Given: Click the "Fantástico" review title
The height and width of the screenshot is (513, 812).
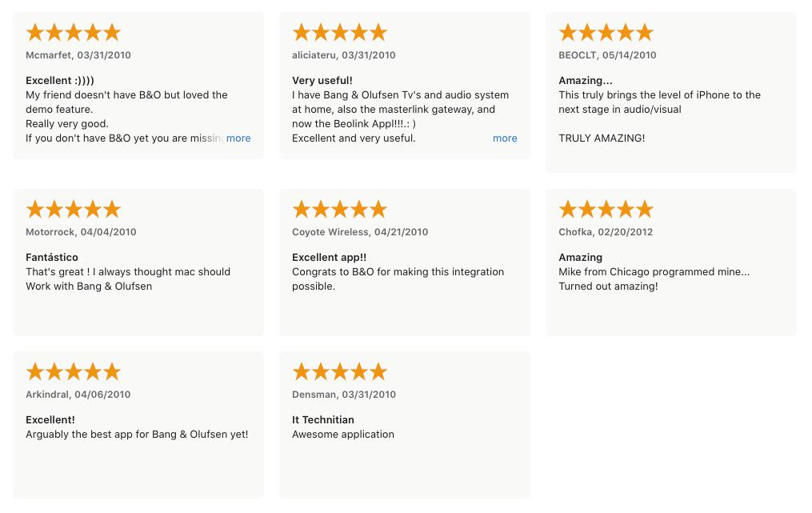Looking at the screenshot, I should (52, 258).
